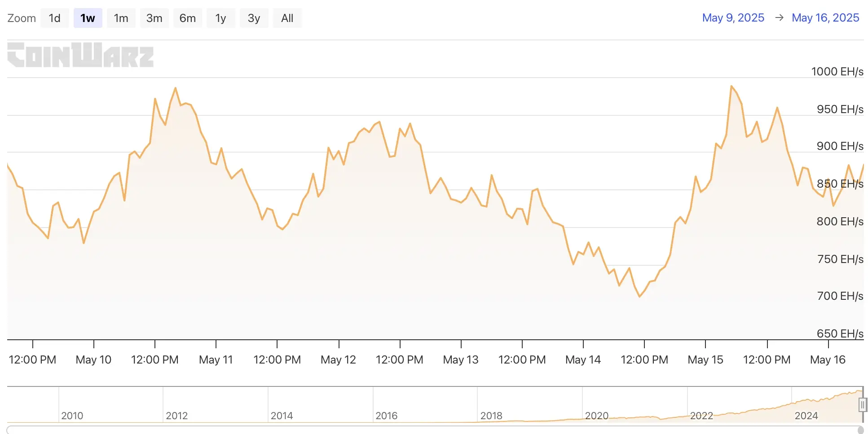
Task: Click the horizontal scrollbar track below navigator
Action: (431, 430)
